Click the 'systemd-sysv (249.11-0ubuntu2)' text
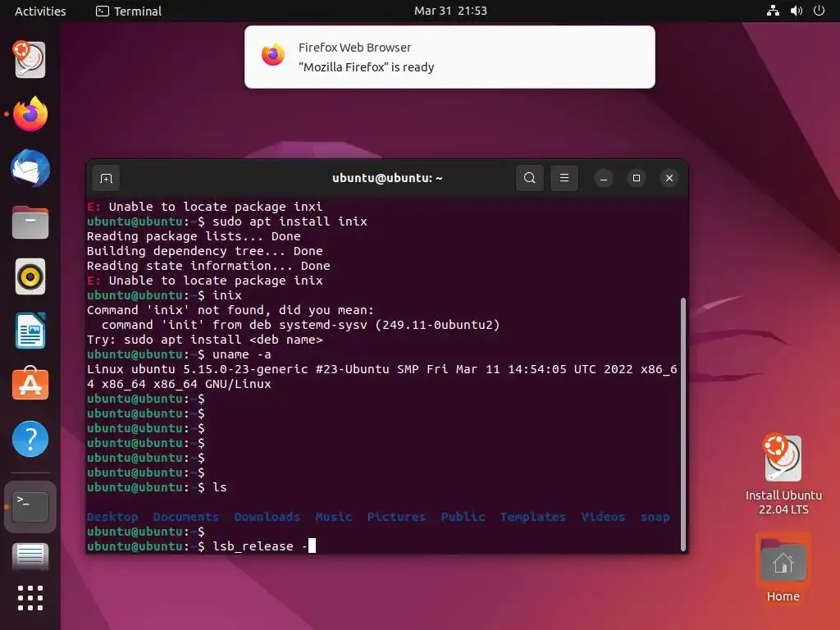This screenshot has height=630, width=840. coord(389,325)
